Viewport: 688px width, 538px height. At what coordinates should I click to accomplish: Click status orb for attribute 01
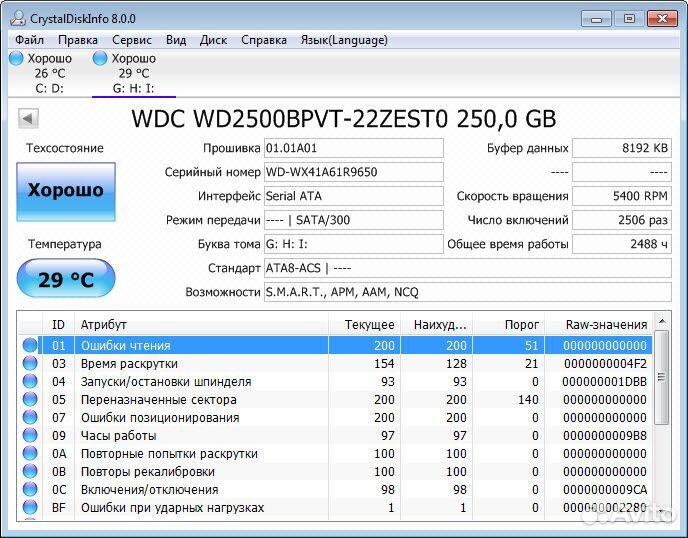click(x=30, y=345)
